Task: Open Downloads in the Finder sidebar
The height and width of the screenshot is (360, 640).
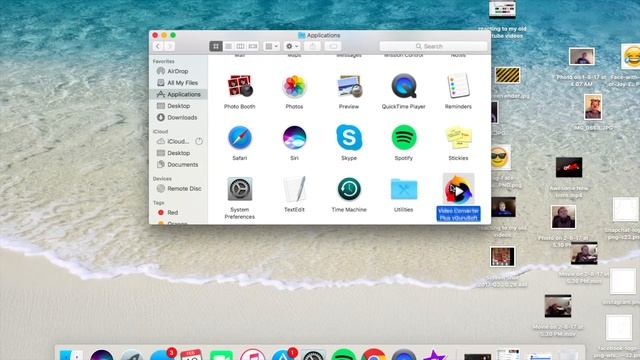Action: [179, 117]
